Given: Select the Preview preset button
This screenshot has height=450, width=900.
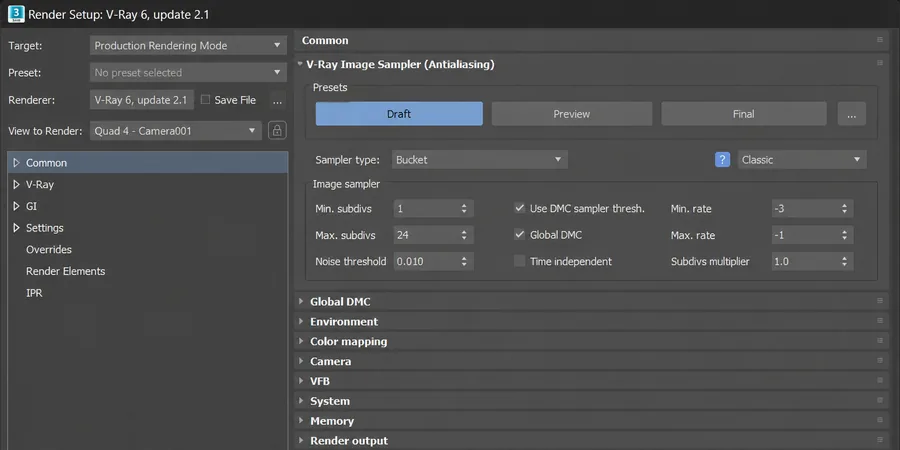Looking at the screenshot, I should (x=572, y=114).
